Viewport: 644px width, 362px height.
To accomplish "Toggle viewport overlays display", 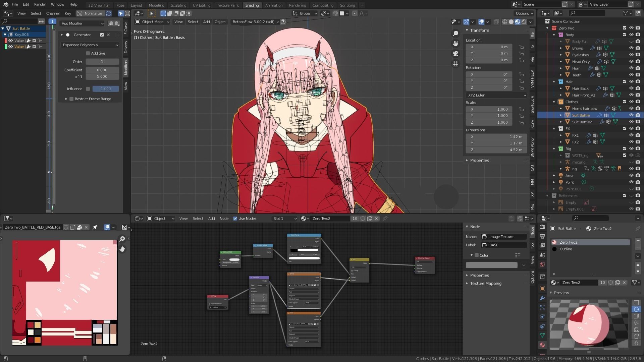I will pos(481,22).
